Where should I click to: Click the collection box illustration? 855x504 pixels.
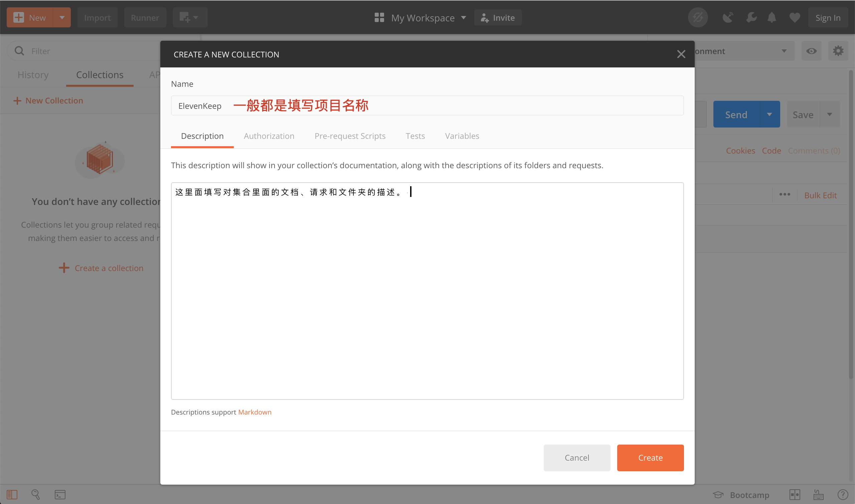pos(100,160)
